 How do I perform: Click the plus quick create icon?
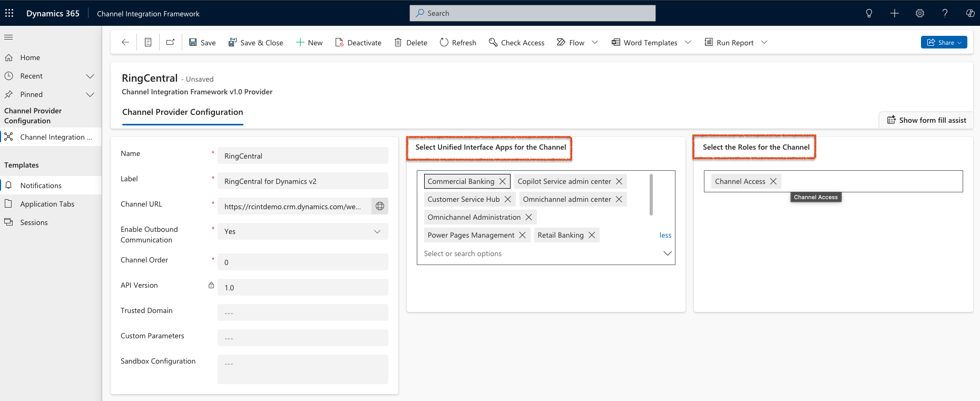pyautogui.click(x=895, y=13)
